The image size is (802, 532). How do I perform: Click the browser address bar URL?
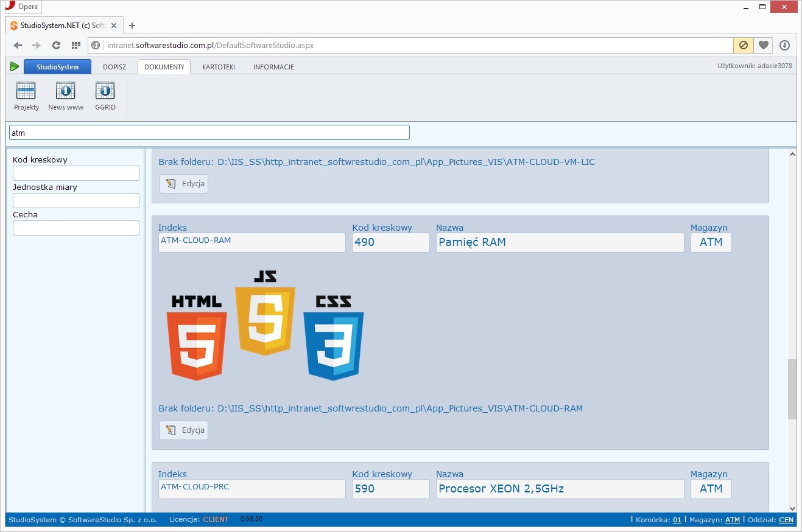pos(211,45)
